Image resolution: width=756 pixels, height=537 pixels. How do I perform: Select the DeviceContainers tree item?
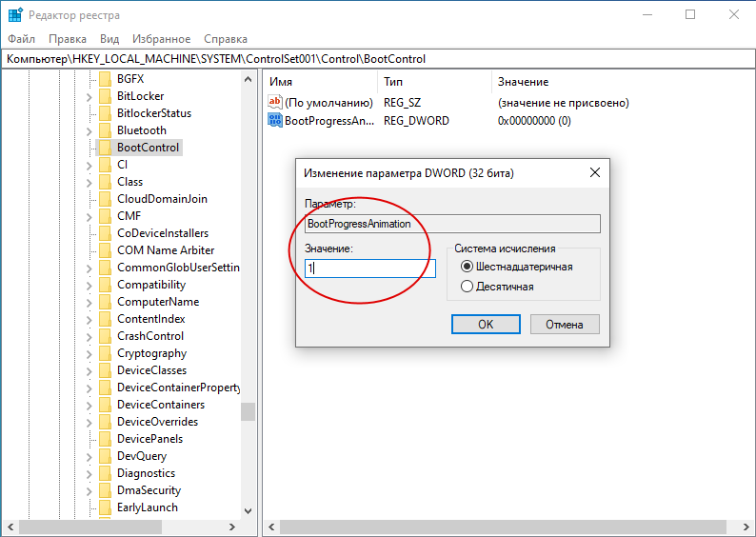(161, 405)
